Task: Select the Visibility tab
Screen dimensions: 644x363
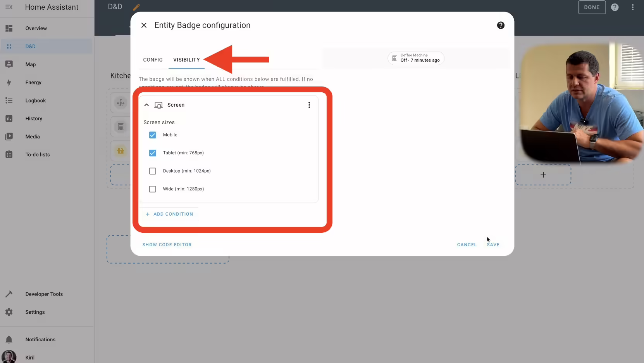Action: (186, 60)
